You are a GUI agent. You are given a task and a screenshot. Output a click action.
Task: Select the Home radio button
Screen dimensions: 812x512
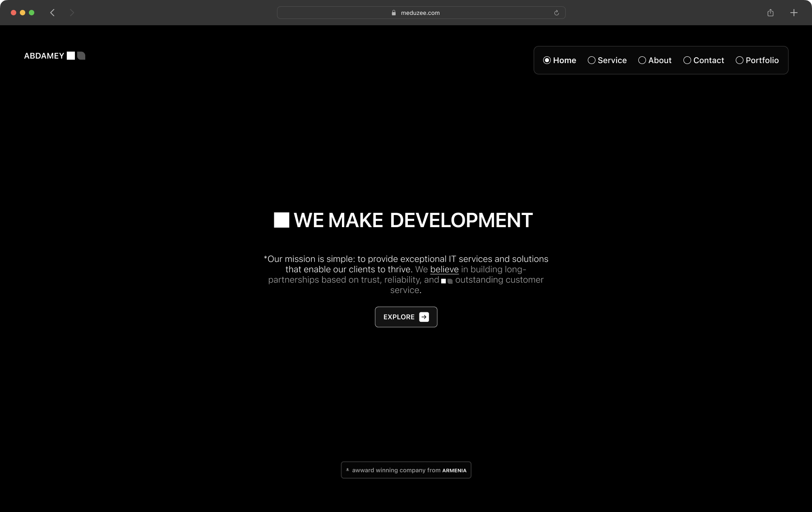547,60
